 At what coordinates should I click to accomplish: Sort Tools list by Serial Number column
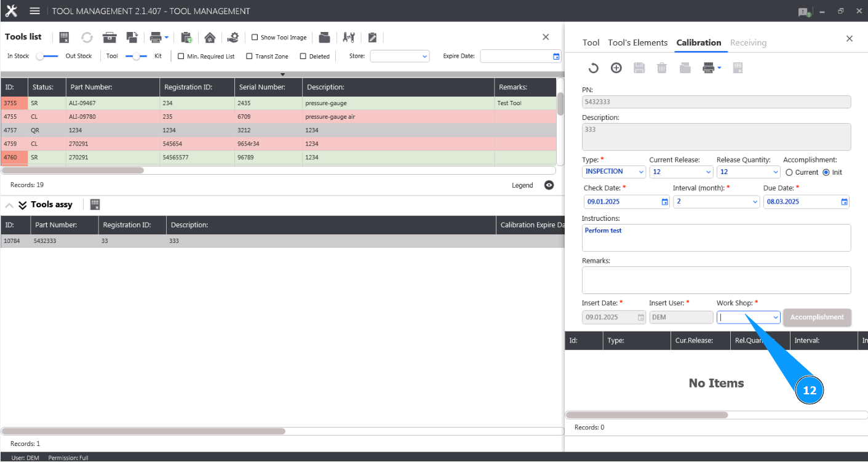point(269,87)
